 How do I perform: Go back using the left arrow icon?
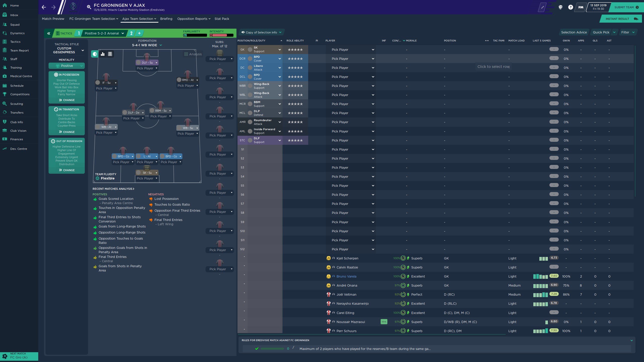point(44,7)
